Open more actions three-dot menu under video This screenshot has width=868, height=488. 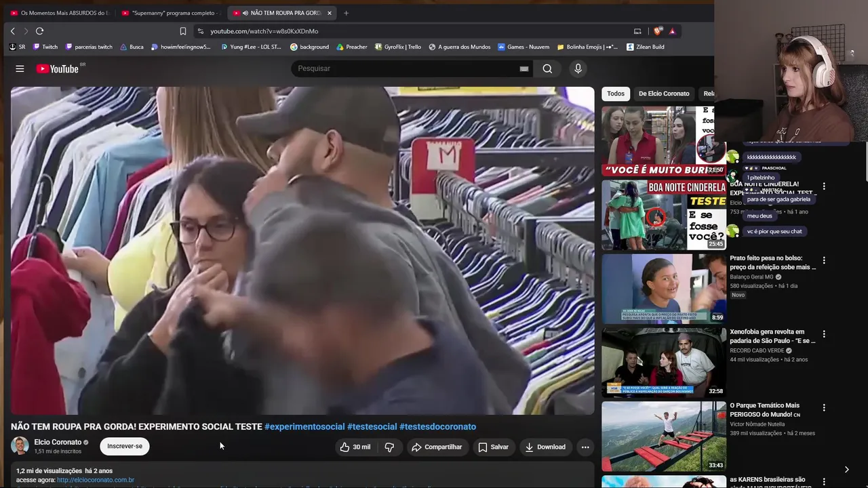click(585, 447)
